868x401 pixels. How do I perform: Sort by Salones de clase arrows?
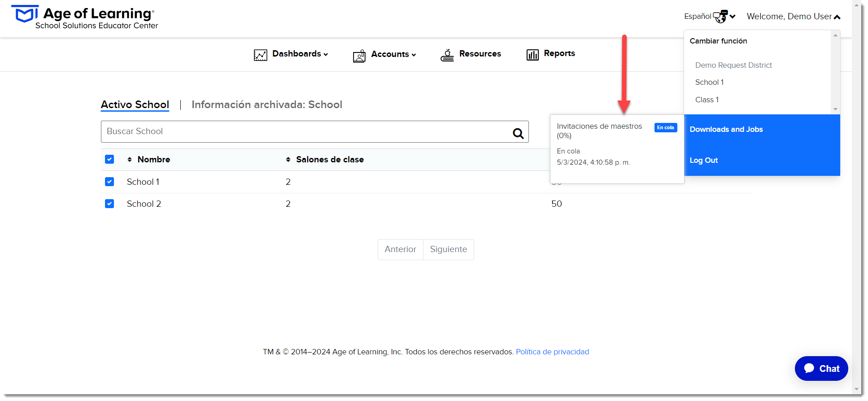pyautogui.click(x=288, y=160)
